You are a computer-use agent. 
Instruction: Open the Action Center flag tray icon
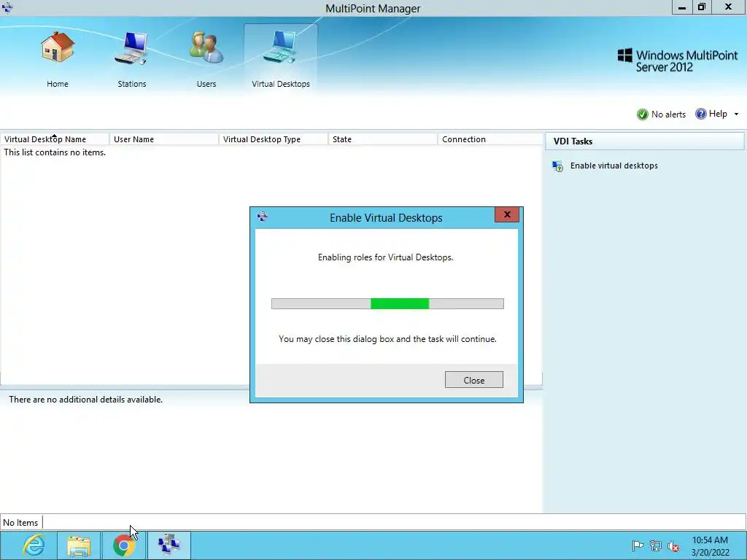click(638, 545)
